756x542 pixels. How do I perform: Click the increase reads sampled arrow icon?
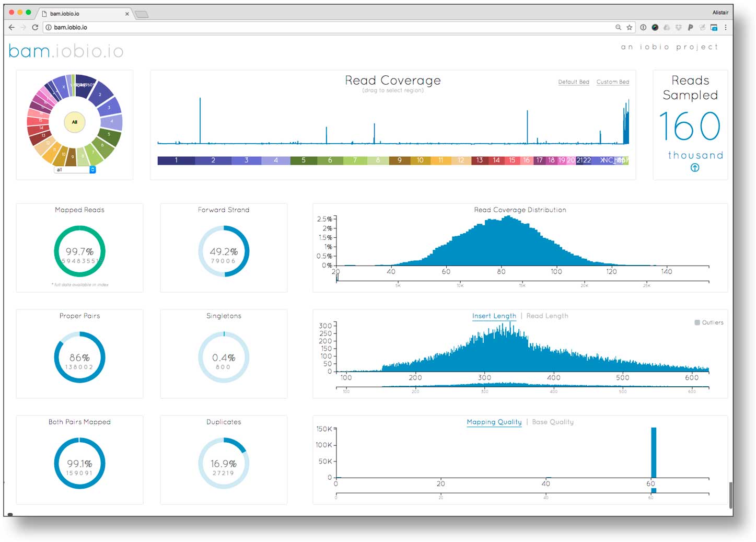click(694, 168)
